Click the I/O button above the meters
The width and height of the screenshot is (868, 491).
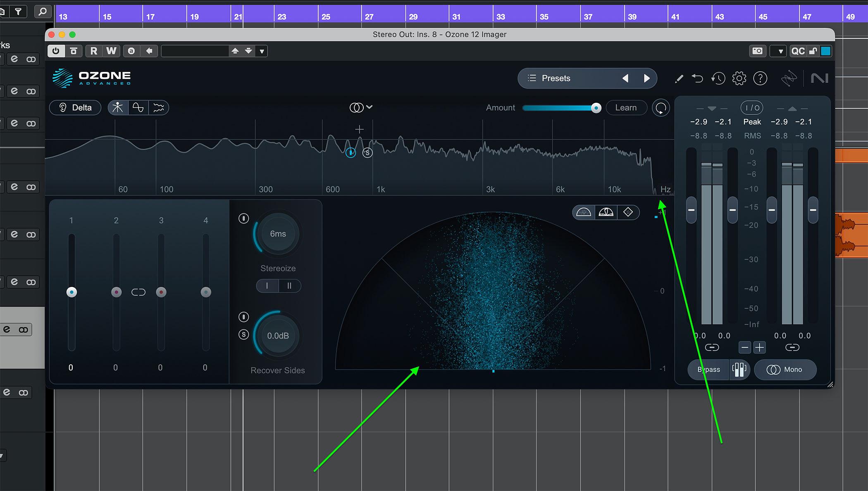coord(752,108)
